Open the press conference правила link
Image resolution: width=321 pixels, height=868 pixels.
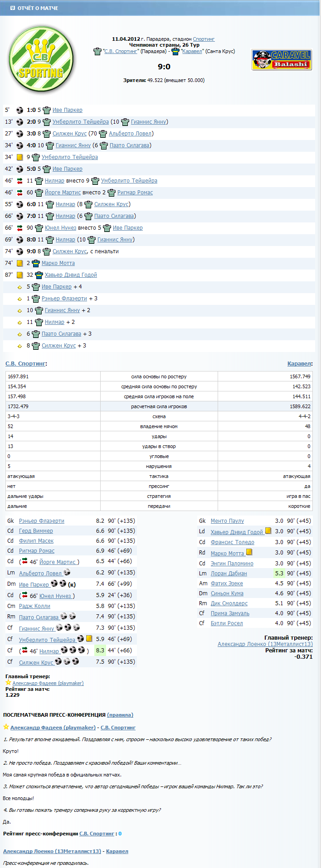coord(120,715)
